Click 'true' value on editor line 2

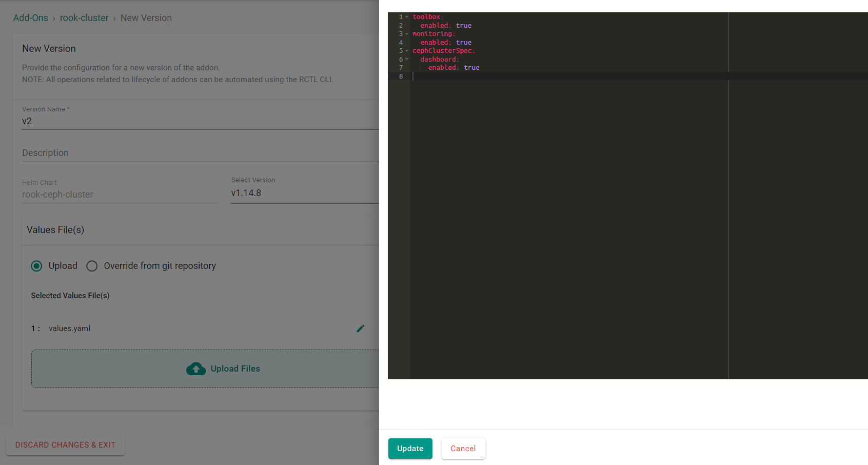coord(464,26)
